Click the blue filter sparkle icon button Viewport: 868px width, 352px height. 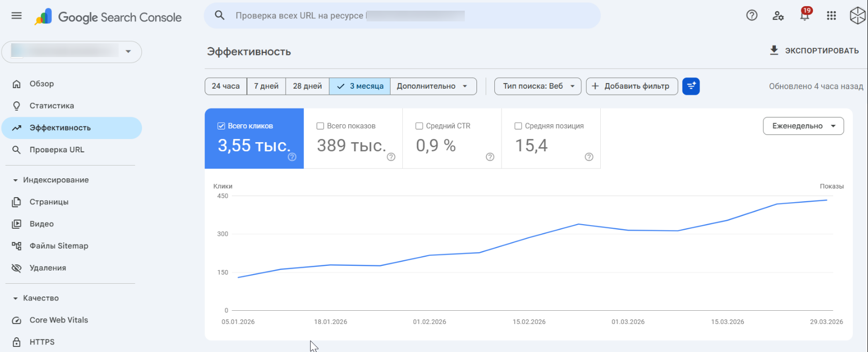point(691,86)
